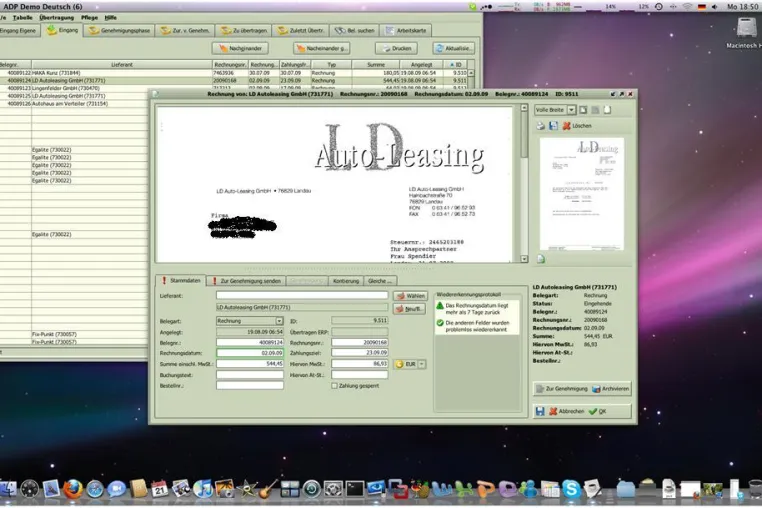762x508 pixels.
Task: Click the Buchungstext input field
Action: coord(250,375)
